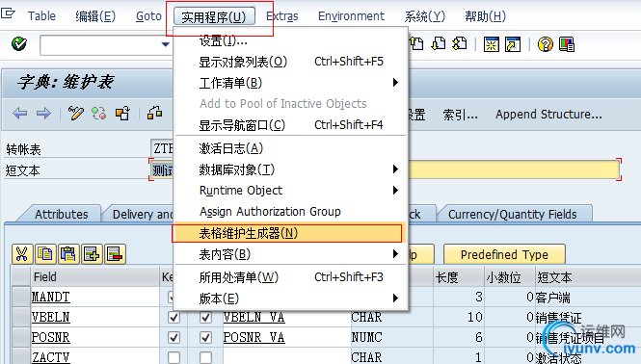Click the 短文本 description input field
The image size is (641, 364).
point(386,169)
